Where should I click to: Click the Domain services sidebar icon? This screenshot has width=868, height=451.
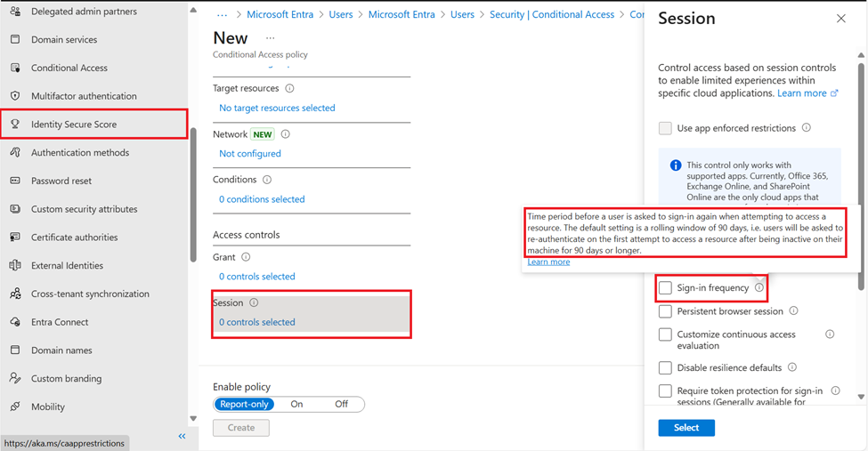point(15,39)
